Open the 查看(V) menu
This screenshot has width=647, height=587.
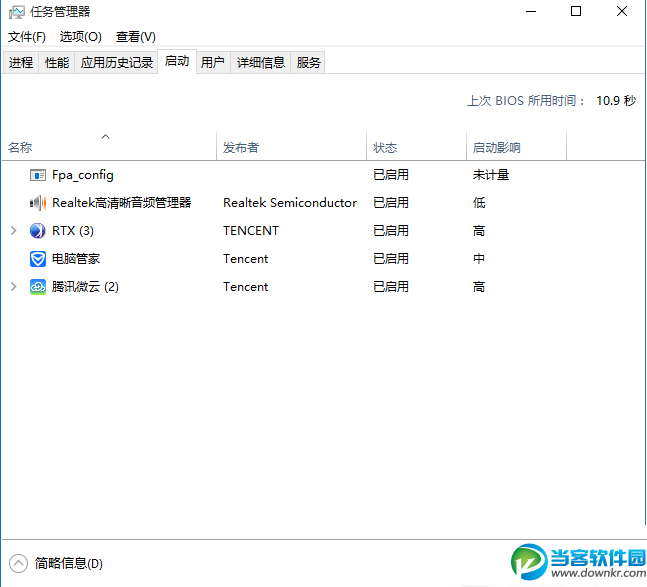click(136, 37)
